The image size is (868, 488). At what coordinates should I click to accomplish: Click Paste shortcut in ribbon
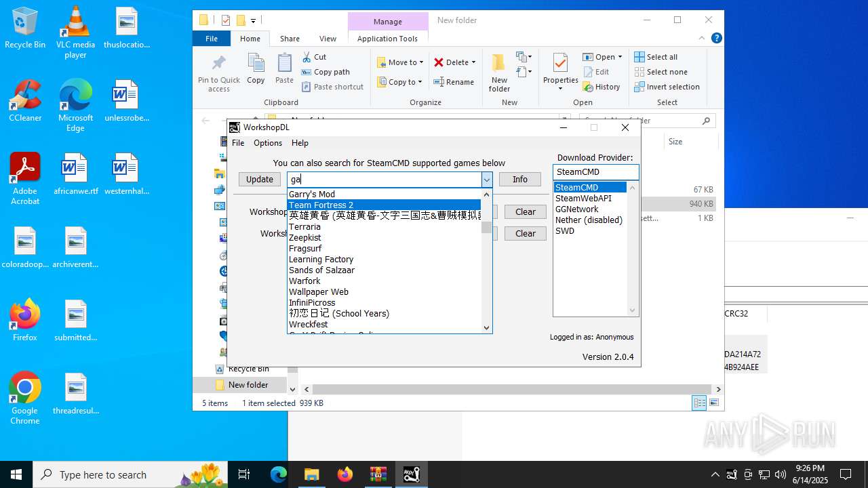(x=332, y=87)
